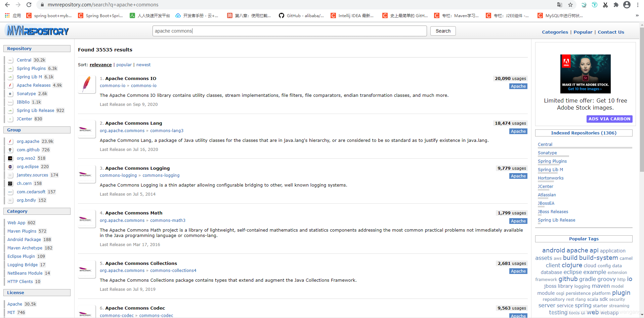
Task: Click the maven popular tag
Action: click(601, 286)
